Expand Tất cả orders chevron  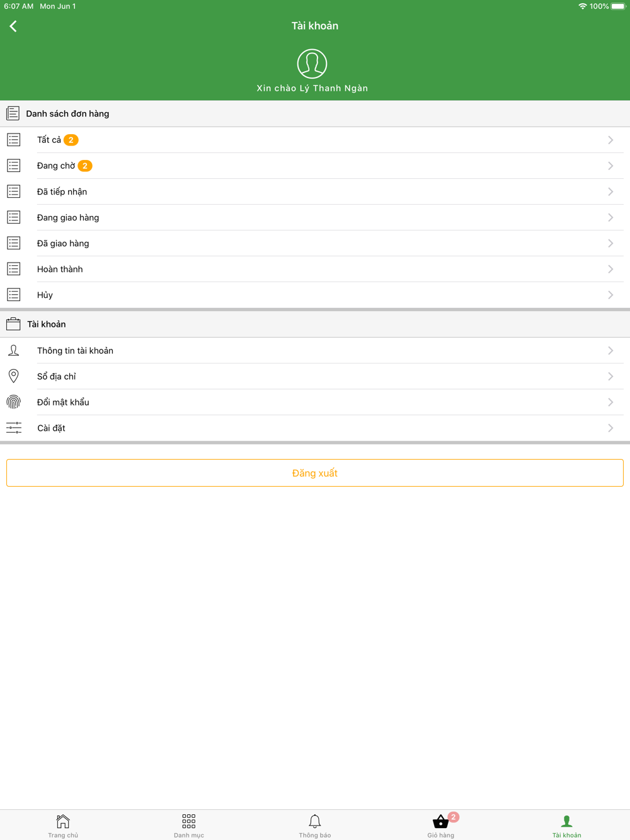point(610,140)
